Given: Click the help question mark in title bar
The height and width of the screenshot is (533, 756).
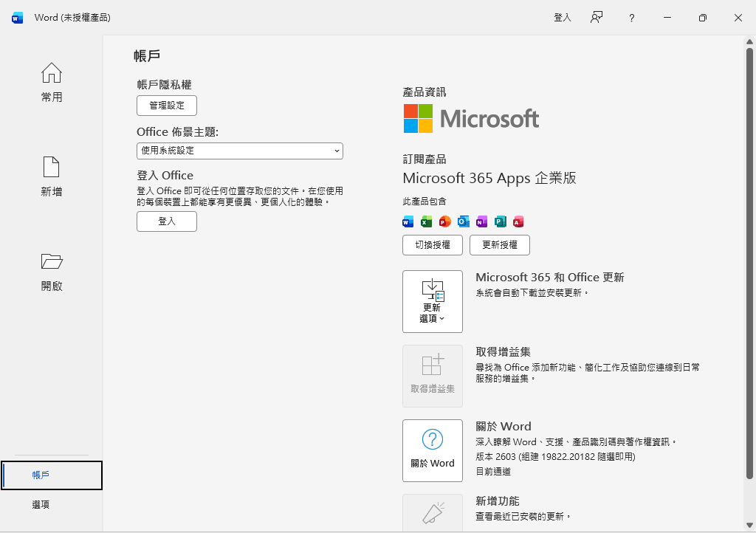Looking at the screenshot, I should click(x=631, y=18).
